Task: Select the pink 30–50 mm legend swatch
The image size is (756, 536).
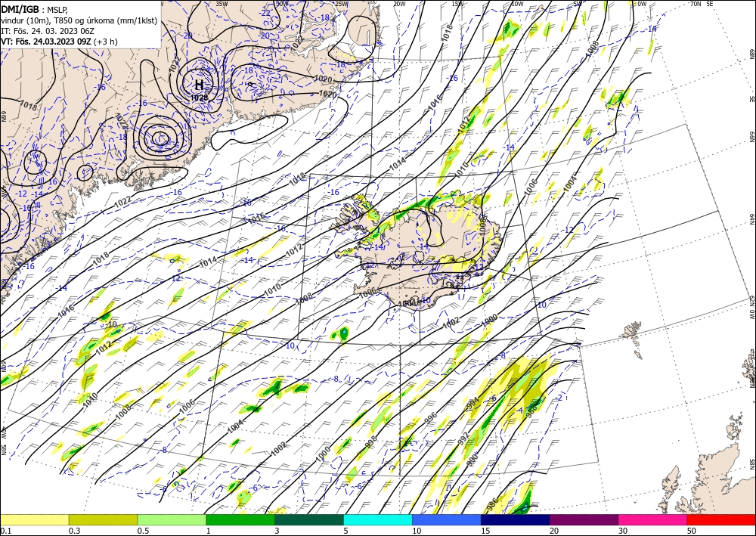Action: 653,519
